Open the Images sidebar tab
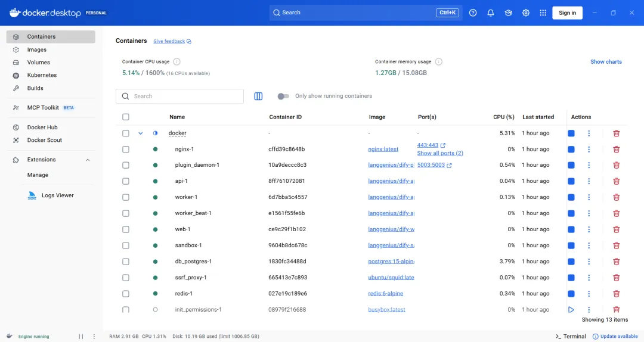The image size is (644, 342). pos(51,49)
